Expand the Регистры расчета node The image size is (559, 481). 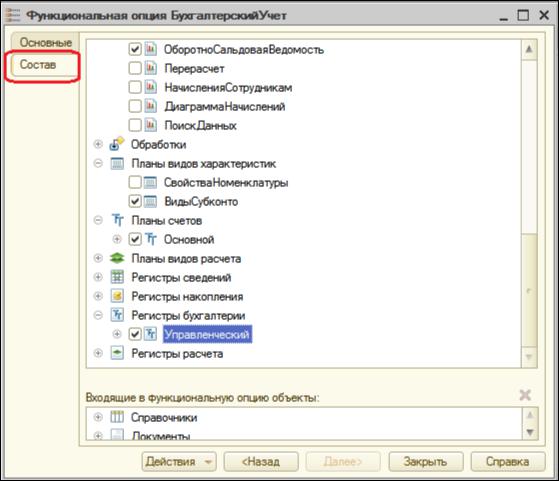click(98, 353)
